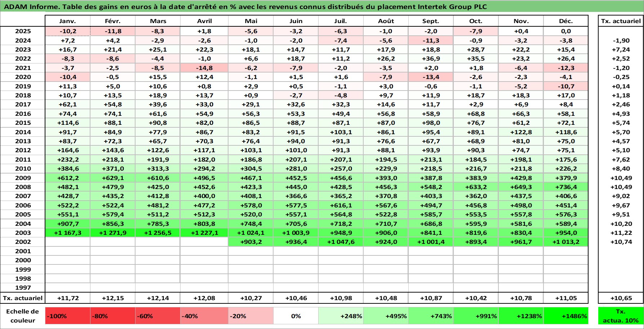Click the +207,1 cell for June 2011
Image resolution: width=644 pixels, height=329 pixels.
click(296, 159)
